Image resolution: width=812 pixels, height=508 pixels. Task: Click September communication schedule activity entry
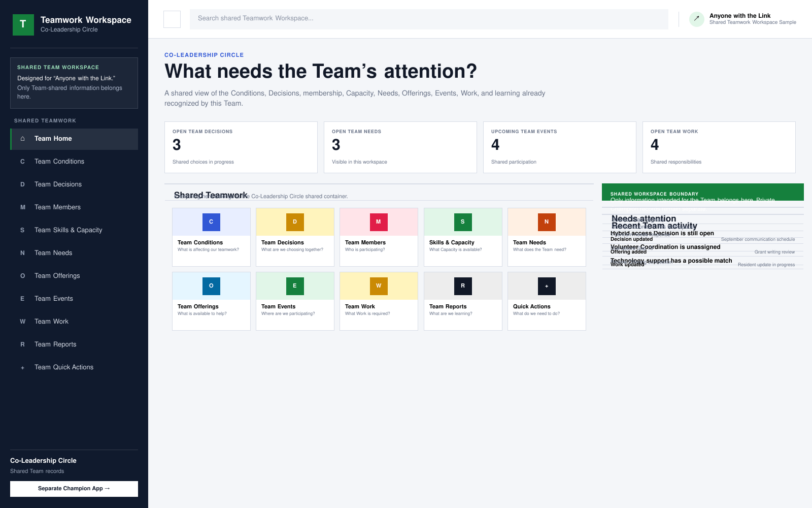(x=758, y=239)
